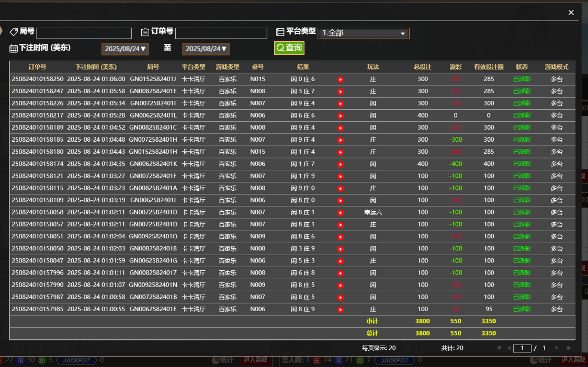Play the replay for order 250824010158058
Viewport: 588px width, 367px height.
[341, 212]
